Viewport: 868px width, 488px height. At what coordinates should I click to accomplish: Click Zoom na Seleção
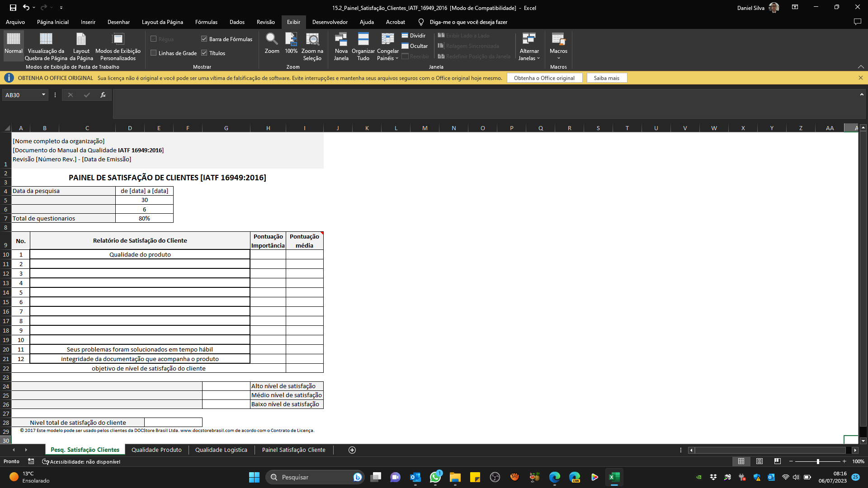[312, 45]
